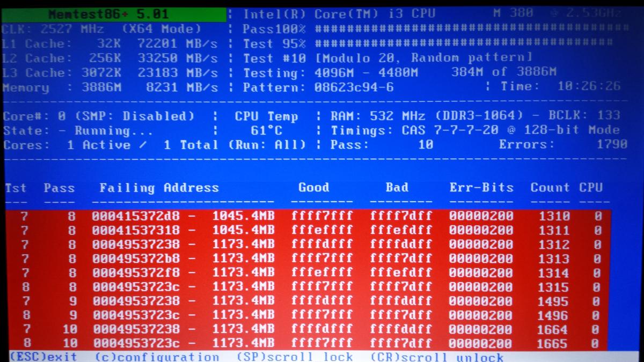The image size is (644, 362).
Task: Click the Core# 0 (SMP: Disabled) text
Action: (x=99, y=116)
